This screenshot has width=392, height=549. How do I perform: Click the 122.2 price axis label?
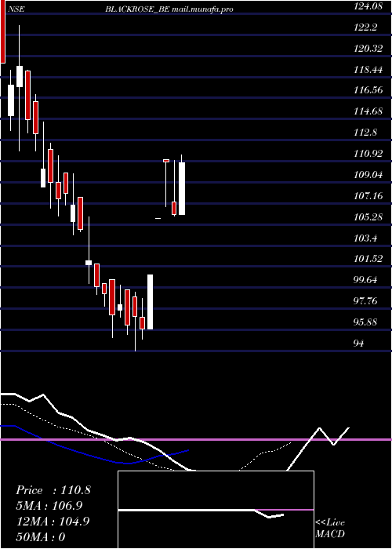click(x=365, y=27)
